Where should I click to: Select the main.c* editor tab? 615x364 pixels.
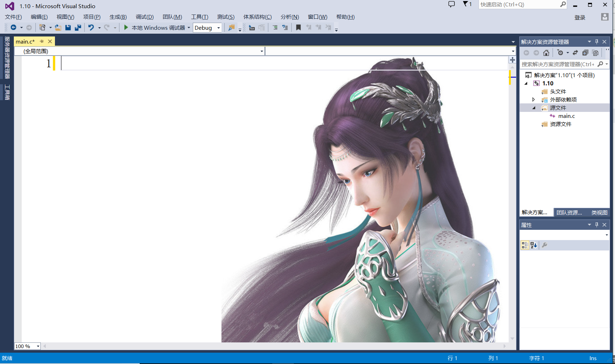click(25, 41)
